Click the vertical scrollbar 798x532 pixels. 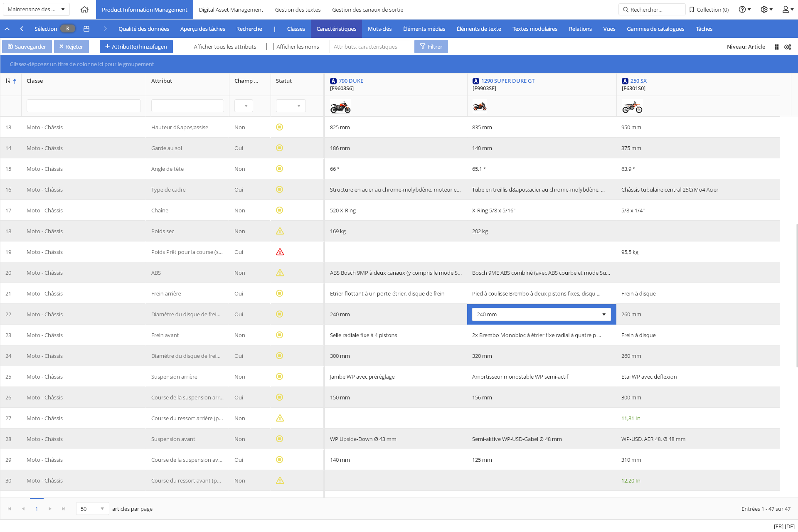pos(796,296)
